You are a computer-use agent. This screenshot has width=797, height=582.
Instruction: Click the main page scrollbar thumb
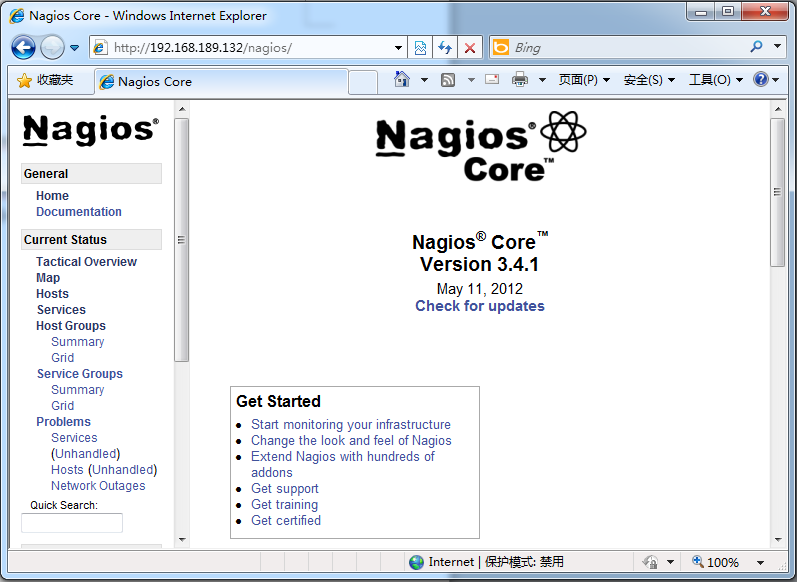pos(778,192)
